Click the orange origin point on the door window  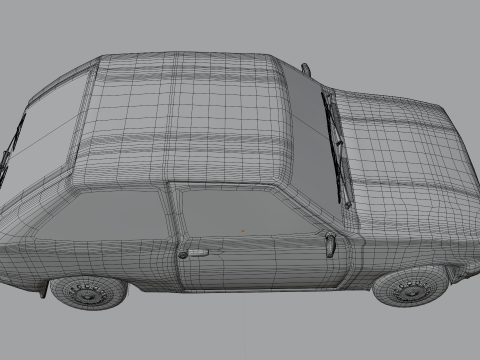pyautogui.click(x=243, y=231)
